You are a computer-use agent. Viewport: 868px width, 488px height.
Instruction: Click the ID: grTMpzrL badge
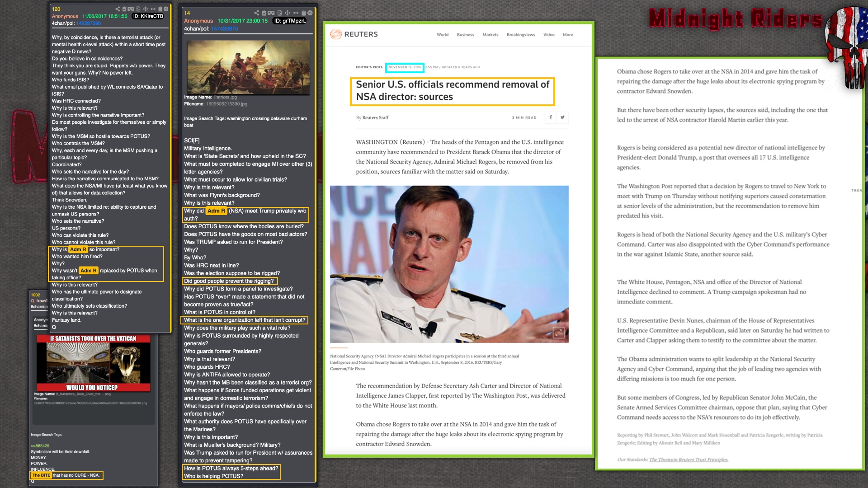click(x=290, y=21)
